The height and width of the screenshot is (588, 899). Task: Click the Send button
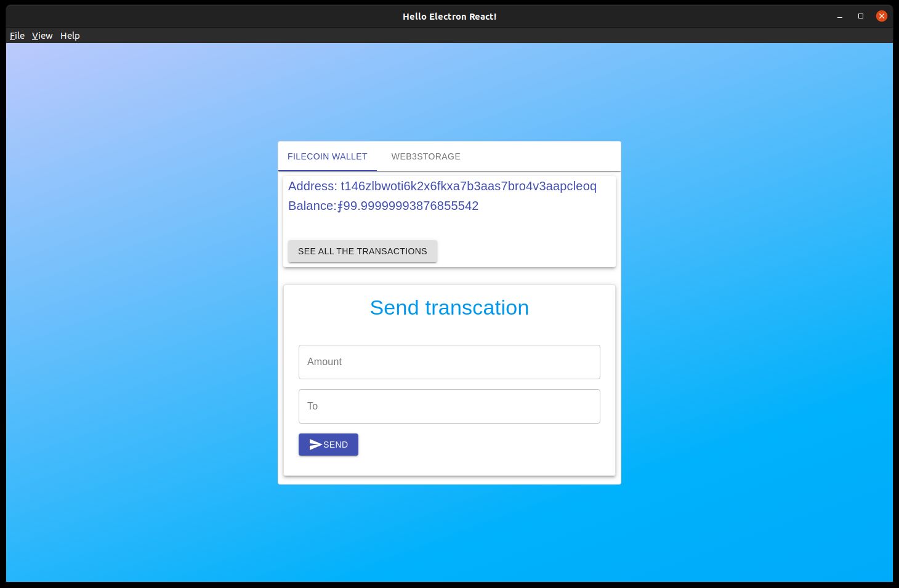pos(328,445)
